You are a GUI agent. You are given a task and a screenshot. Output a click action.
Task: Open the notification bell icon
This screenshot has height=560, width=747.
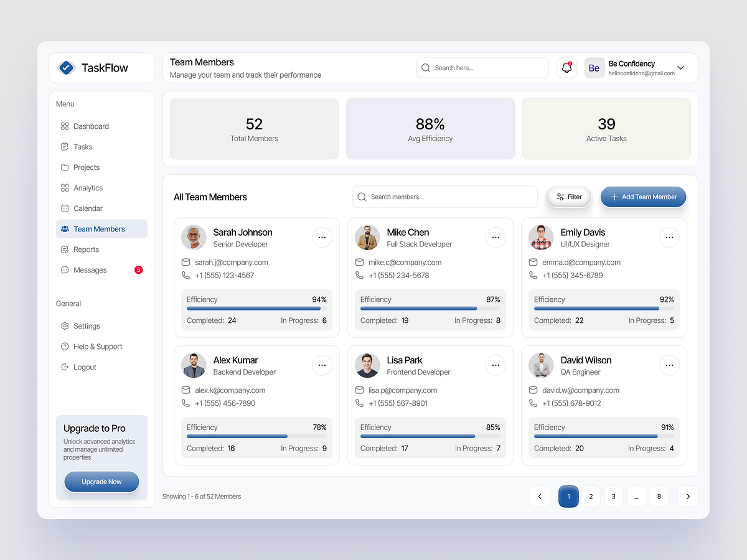(x=566, y=67)
